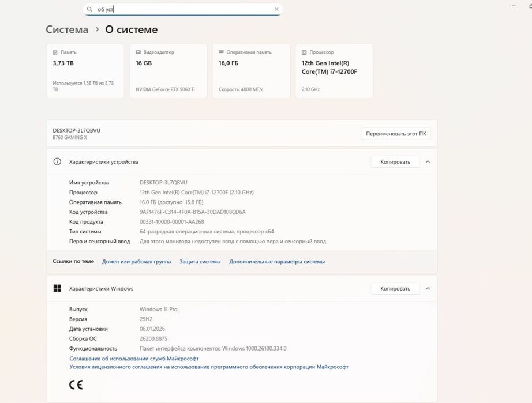
Task: Click the Память storage icon
Action: (x=55, y=52)
